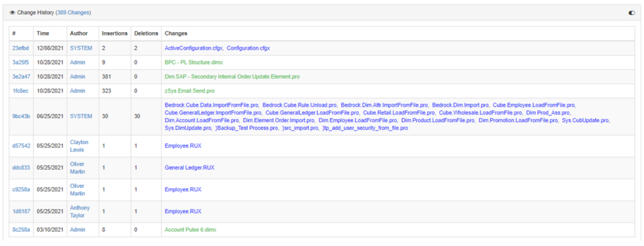Click author SYSTEM on 06/25/2021 row
The width and height of the screenshot is (644, 246).
click(x=81, y=116)
